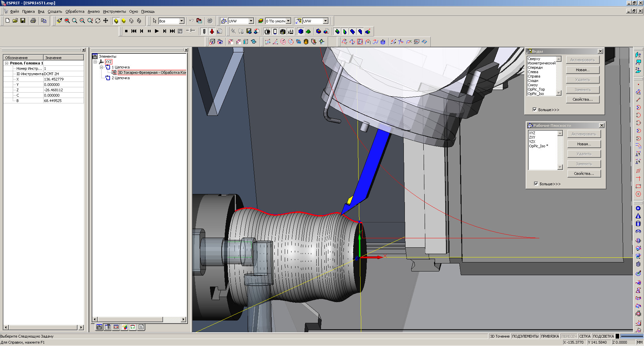Collapse the Револ. Головка 1 tree node
Screen dimensions: 644x346
point(6,63)
